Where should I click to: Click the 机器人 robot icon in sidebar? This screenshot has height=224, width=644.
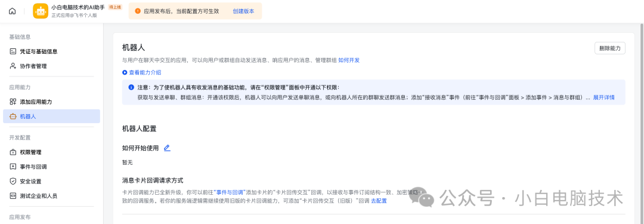coord(13,116)
